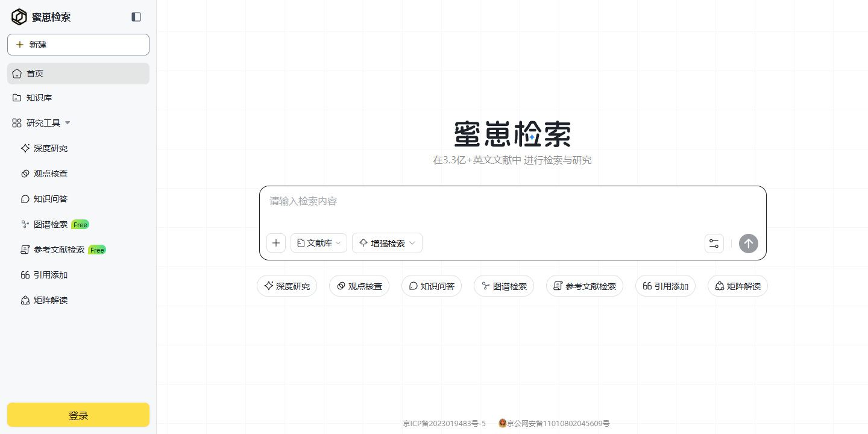Collapse the 研究工具 section arrow

[x=68, y=123]
